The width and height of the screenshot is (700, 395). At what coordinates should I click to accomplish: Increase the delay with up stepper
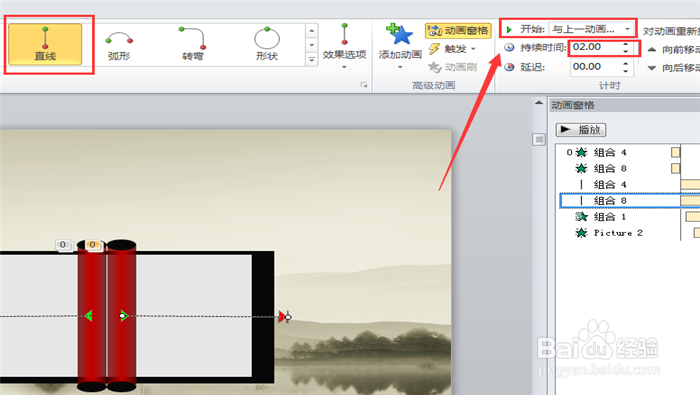tap(626, 64)
